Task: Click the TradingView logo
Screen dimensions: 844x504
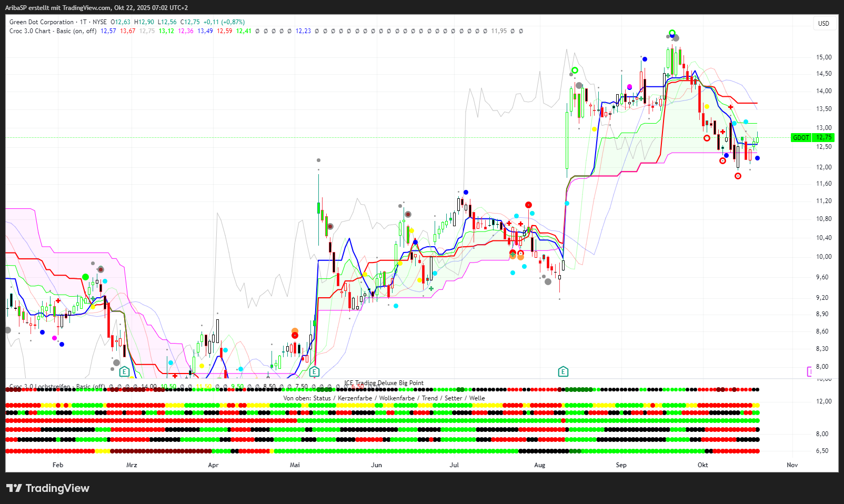Action: point(48,488)
